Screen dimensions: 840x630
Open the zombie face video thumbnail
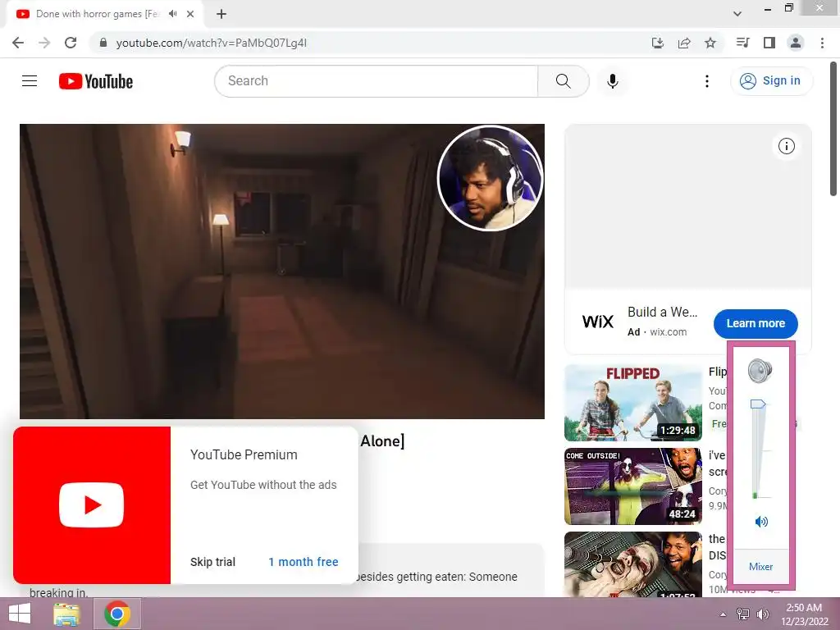(x=632, y=564)
